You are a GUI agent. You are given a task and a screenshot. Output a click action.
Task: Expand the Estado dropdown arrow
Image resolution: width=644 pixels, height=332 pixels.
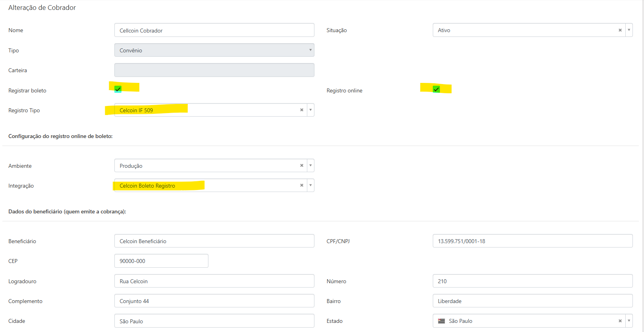[629, 321]
